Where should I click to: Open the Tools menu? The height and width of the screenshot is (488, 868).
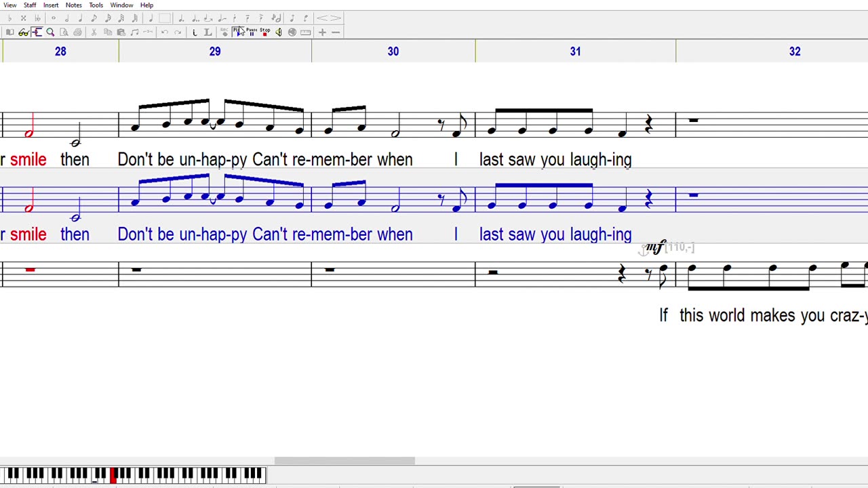[x=96, y=5]
